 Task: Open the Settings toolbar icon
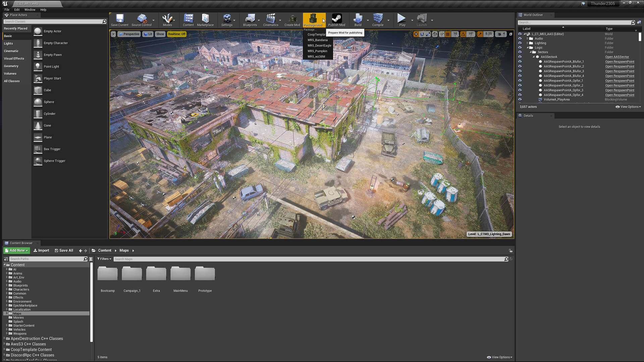point(227,20)
